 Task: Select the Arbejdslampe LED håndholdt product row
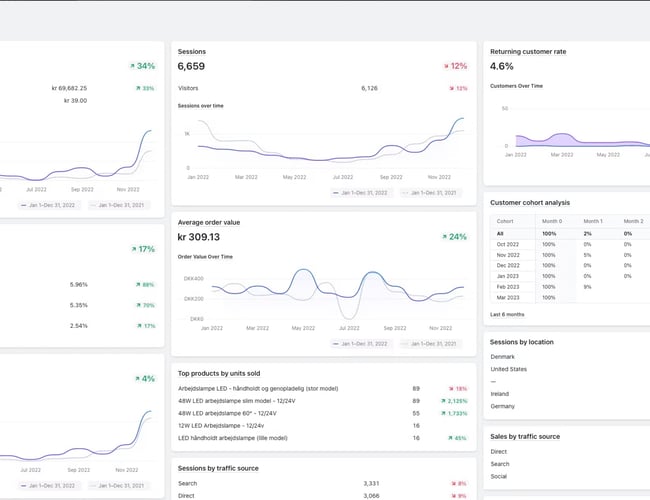323,389
